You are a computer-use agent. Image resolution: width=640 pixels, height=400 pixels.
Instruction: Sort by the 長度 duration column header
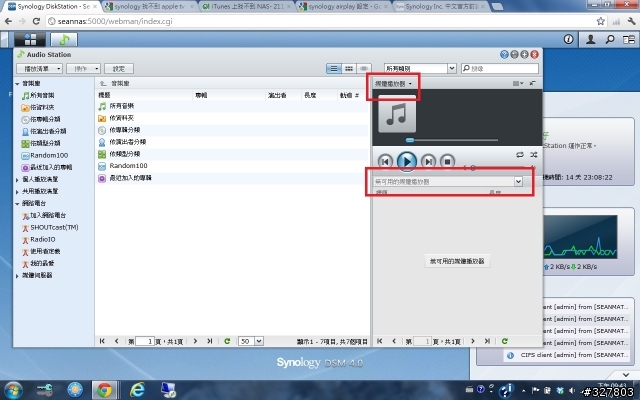(x=319, y=95)
